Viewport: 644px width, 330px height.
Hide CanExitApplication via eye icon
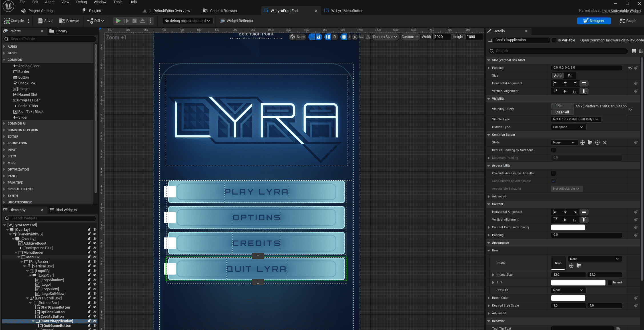coord(95,321)
